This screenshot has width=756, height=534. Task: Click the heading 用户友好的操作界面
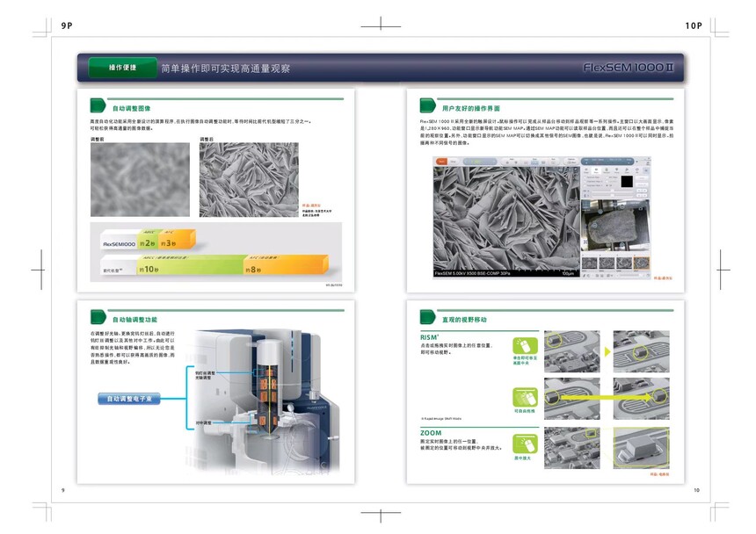tap(471, 108)
